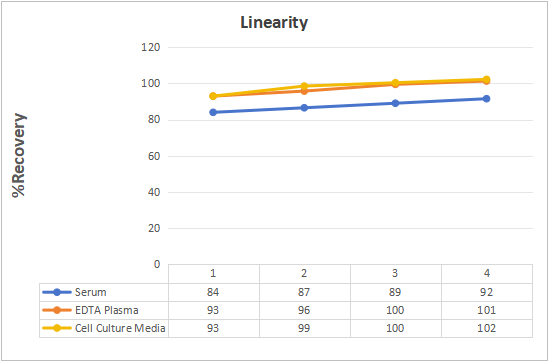The height and width of the screenshot is (361, 548).
Task: Click the orange EDTA Plasma legend marker
Action: [x=57, y=310]
